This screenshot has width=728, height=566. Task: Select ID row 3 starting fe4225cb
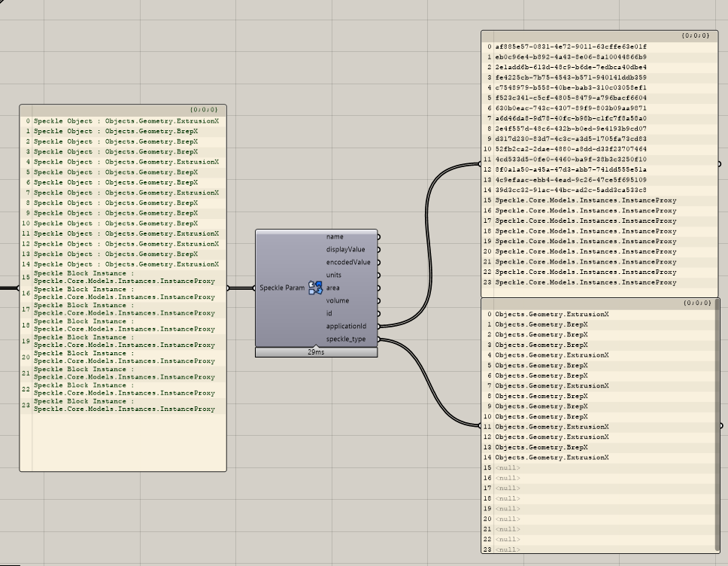point(571,77)
